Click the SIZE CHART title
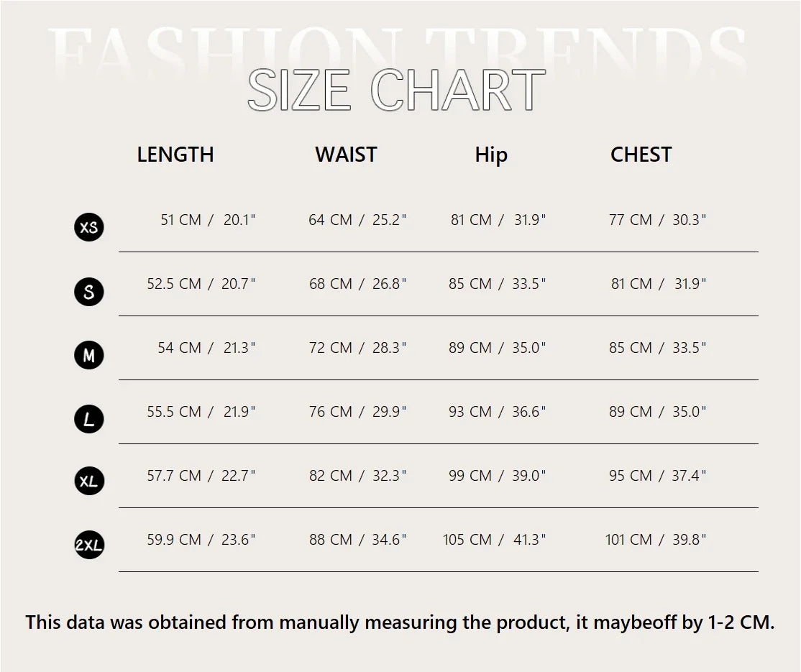801x672 pixels. pos(396,91)
